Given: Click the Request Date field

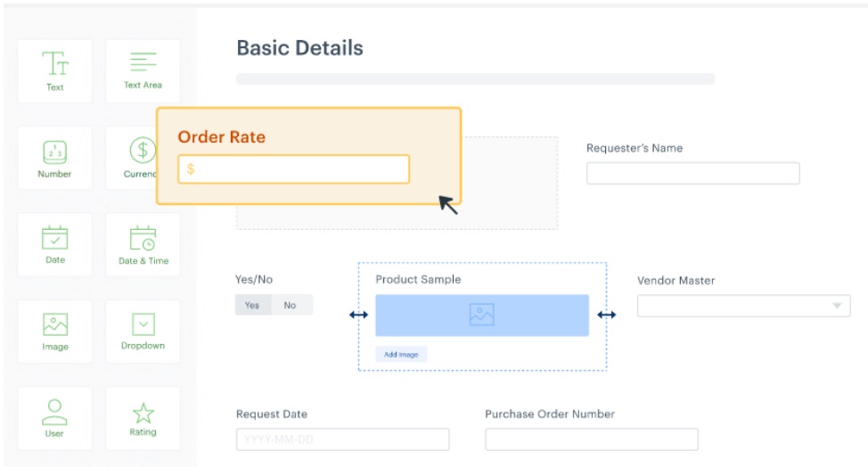Looking at the screenshot, I should pos(343,439).
